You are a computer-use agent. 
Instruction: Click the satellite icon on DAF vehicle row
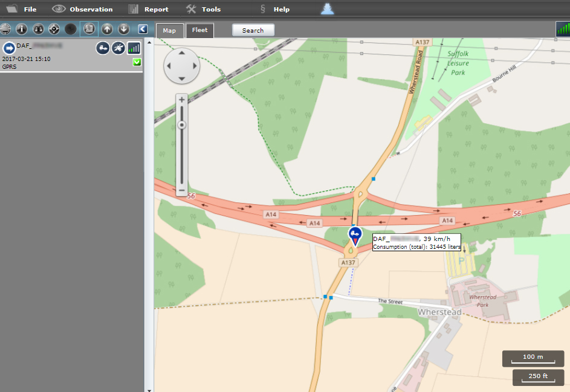pos(118,48)
